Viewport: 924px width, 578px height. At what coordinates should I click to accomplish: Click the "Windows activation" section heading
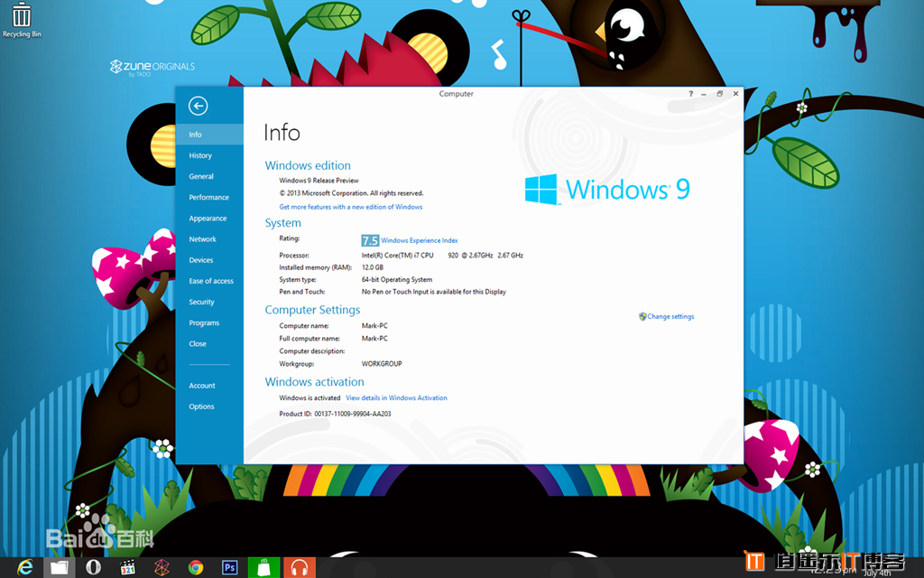pos(314,382)
